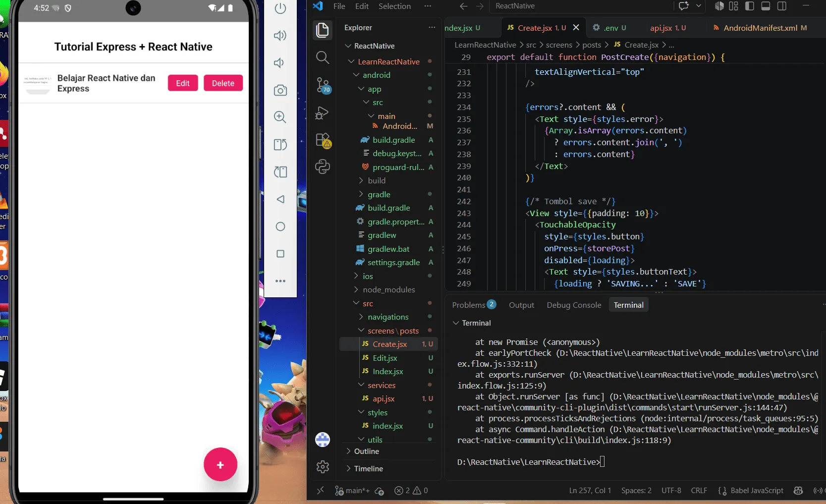Click emulator back triangle button

click(x=280, y=199)
